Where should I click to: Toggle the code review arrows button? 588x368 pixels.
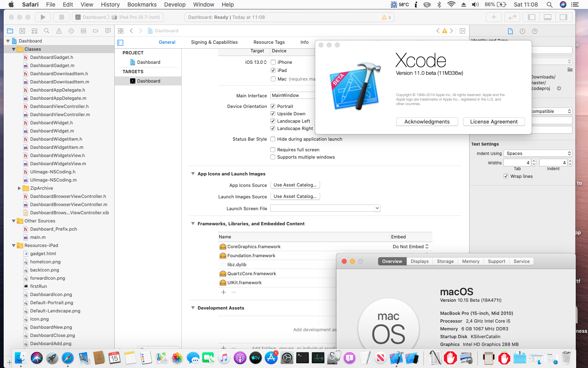512,17
